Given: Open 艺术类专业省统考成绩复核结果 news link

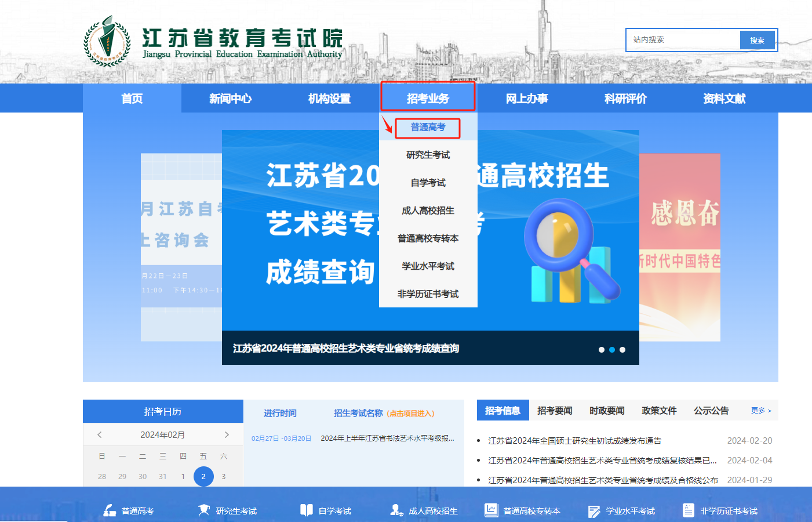Looking at the screenshot, I should pyautogui.click(x=603, y=461).
